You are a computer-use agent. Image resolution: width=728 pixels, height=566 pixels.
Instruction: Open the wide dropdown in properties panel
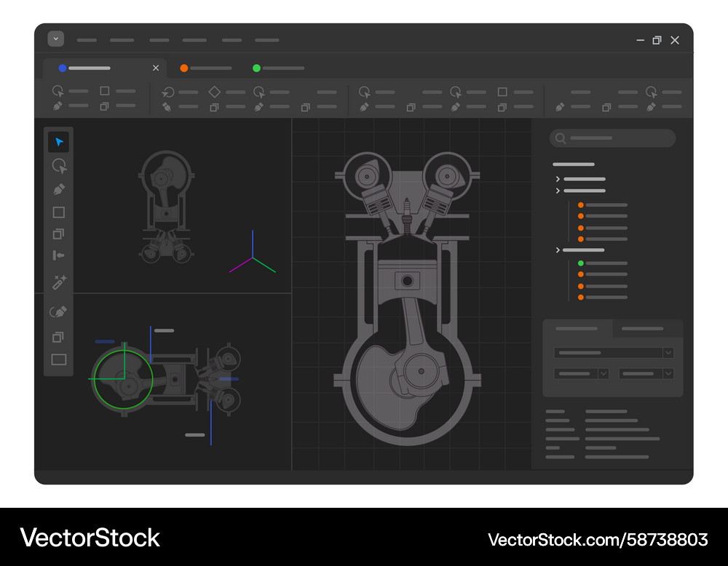pos(613,353)
